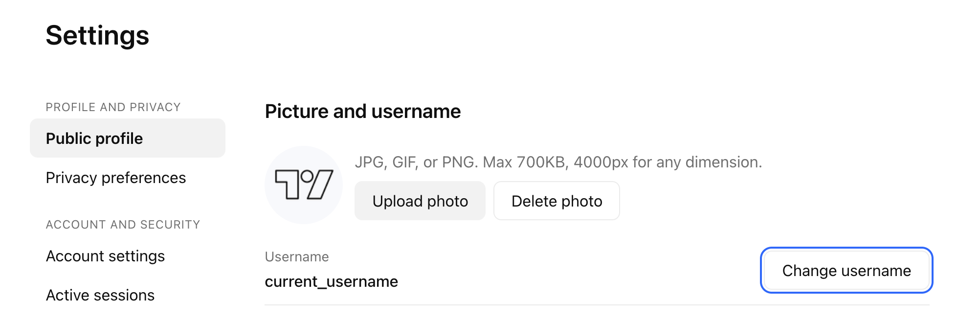Select the highlighted Public profile sidebar entry
The image size is (980, 324).
coord(94,139)
